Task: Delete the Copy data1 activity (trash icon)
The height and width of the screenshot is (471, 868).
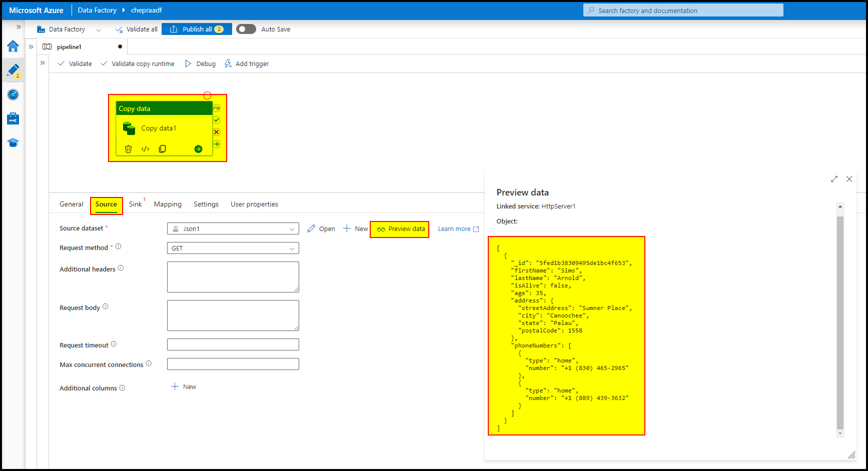Action: point(128,149)
